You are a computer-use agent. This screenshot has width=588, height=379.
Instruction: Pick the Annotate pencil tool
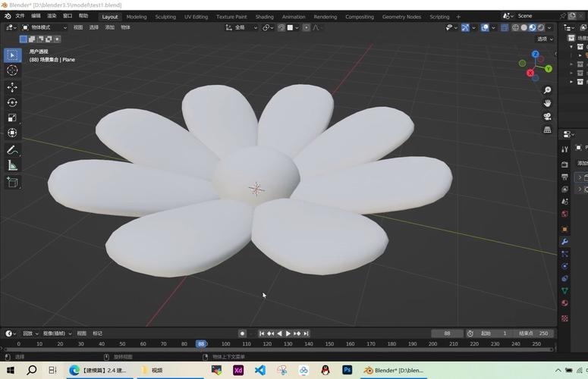tap(12, 150)
